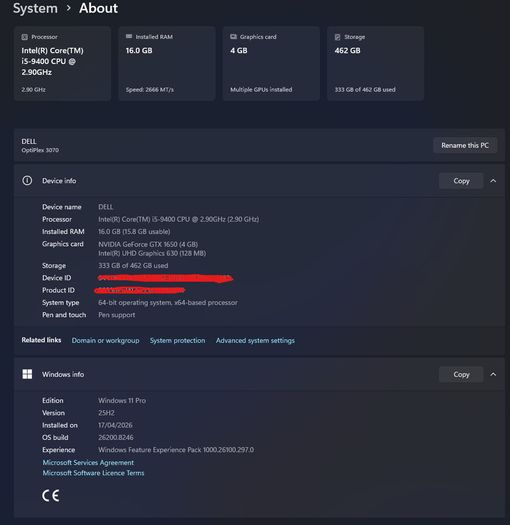Viewport: 510px width, 525px height.
Task: Click the Processor card icon
Action: (24, 37)
